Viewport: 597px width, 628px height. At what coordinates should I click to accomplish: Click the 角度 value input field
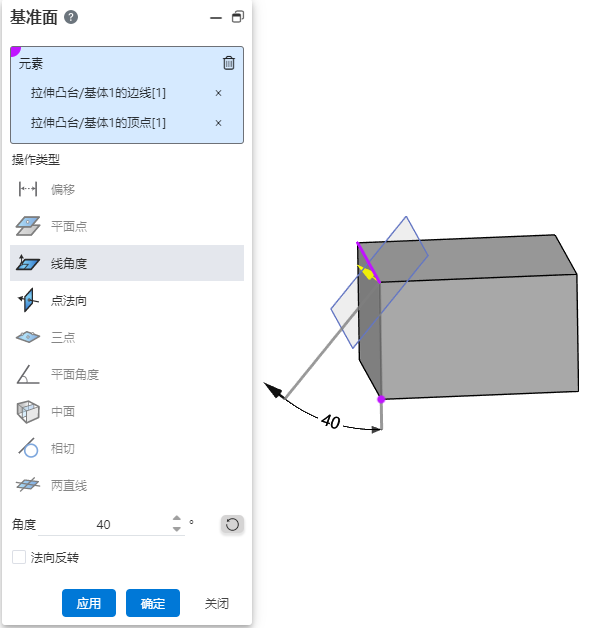pyautogui.click(x=104, y=524)
